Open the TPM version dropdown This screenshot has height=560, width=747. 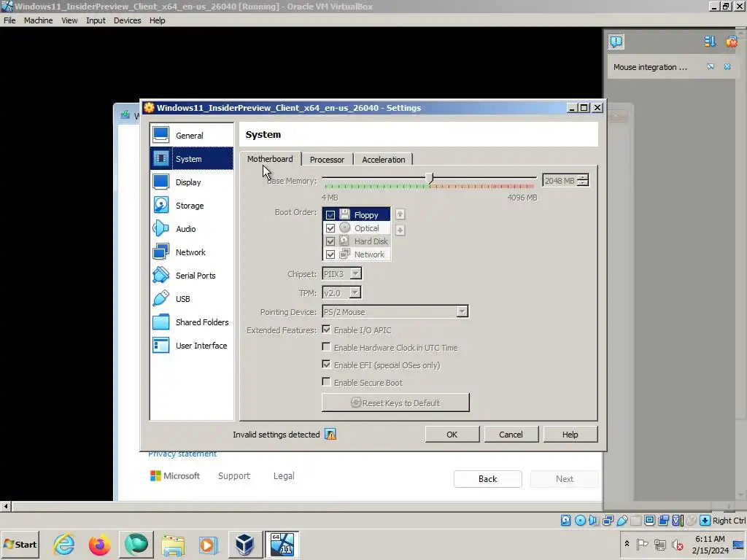[x=341, y=293]
